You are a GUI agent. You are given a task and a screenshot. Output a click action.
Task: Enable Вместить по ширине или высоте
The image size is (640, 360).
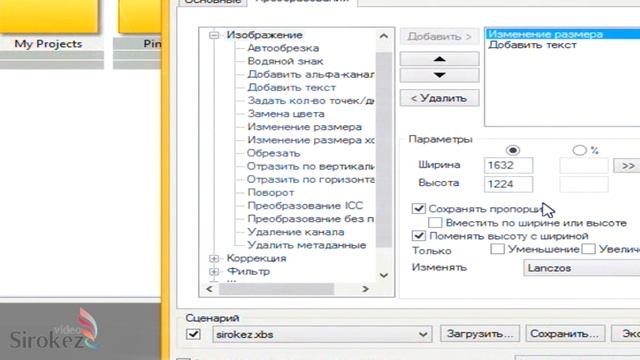435,223
